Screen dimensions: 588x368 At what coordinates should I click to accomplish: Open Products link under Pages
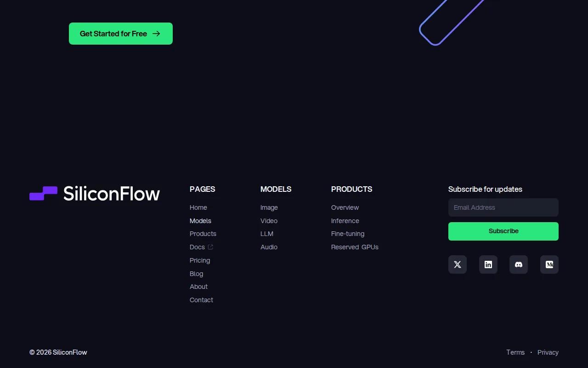click(203, 234)
